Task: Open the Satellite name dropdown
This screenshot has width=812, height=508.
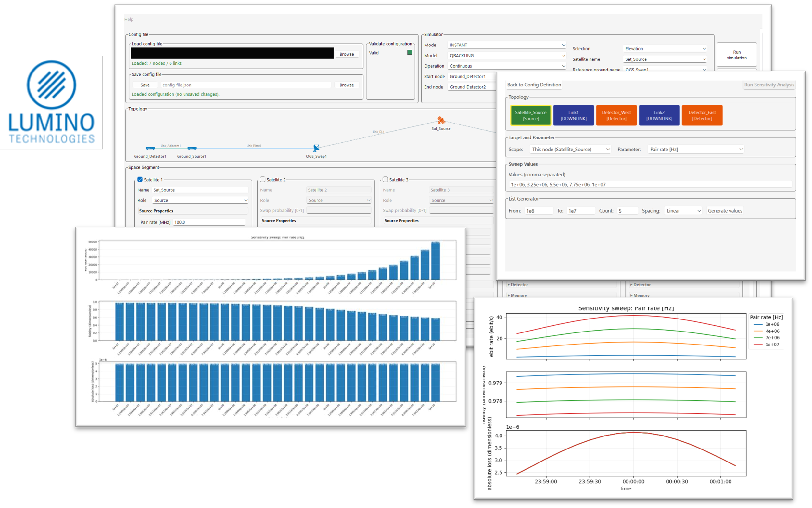Action: coord(665,59)
